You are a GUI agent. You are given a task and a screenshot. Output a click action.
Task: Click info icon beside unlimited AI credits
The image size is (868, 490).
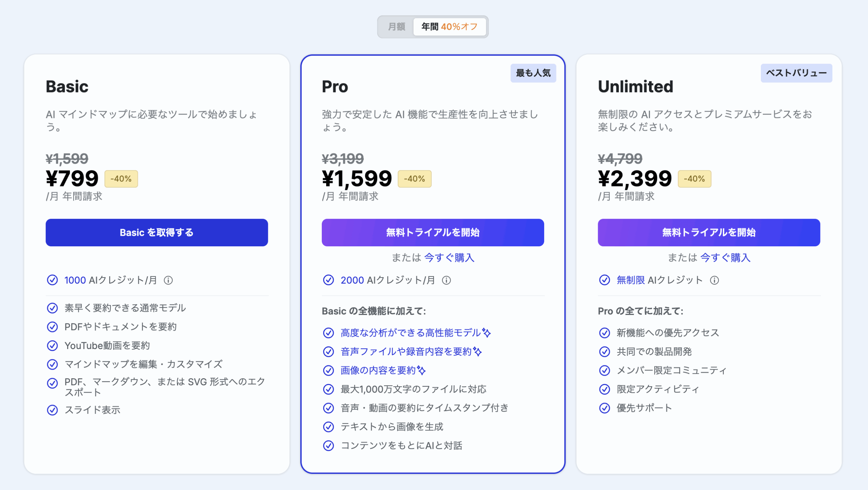coord(714,280)
